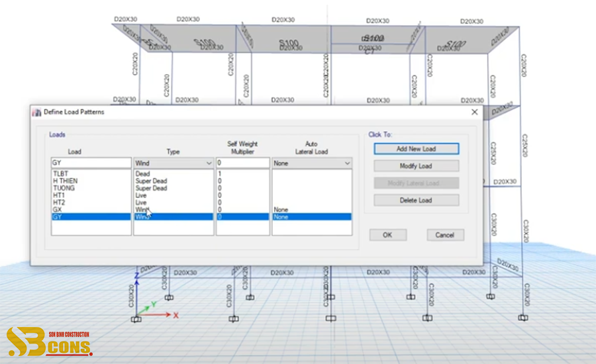
Task: Click self weight multiplier value 1
Action: (x=220, y=173)
